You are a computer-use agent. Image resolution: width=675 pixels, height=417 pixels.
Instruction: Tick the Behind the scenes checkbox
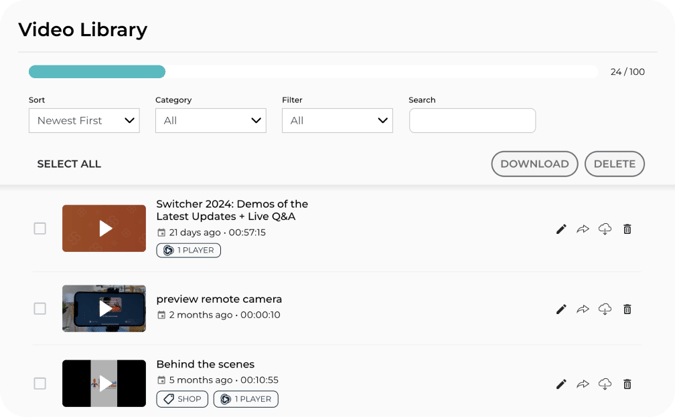pos(40,383)
